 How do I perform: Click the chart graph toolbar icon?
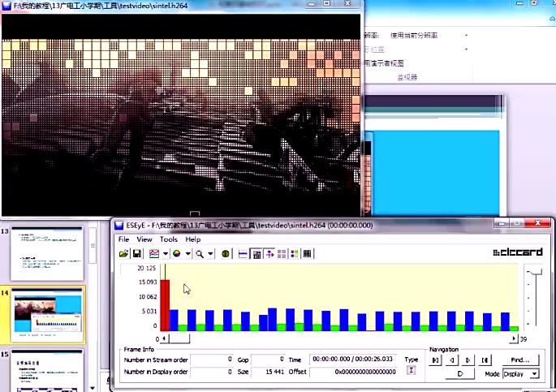point(154,254)
